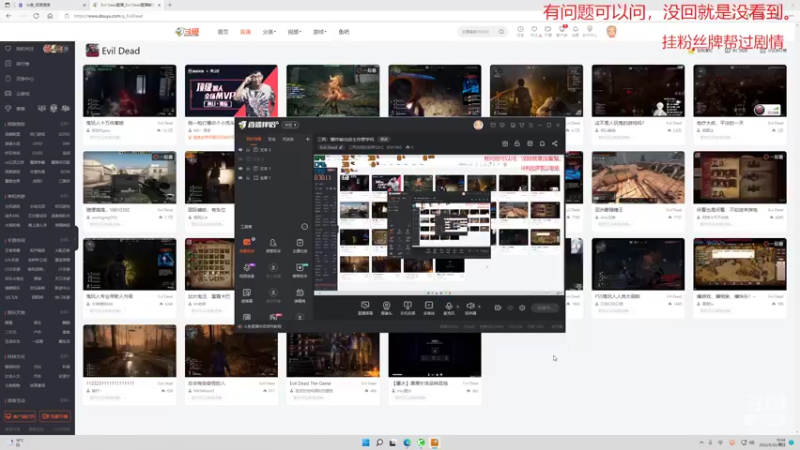Open camera source in streaming app toolbar
Image resolution: width=800 pixels, height=450 pixels.
[x=386, y=308]
